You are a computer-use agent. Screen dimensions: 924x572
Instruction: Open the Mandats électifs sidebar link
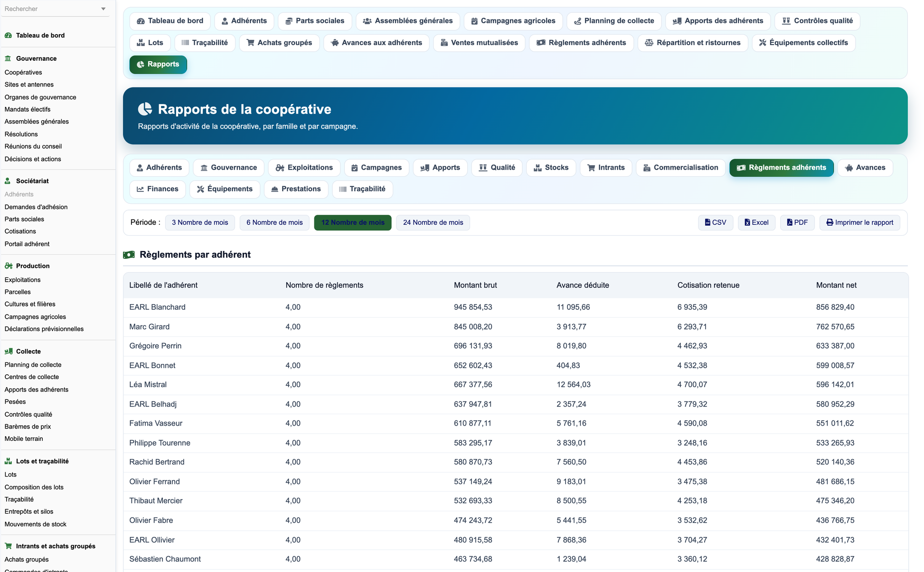(x=28, y=109)
